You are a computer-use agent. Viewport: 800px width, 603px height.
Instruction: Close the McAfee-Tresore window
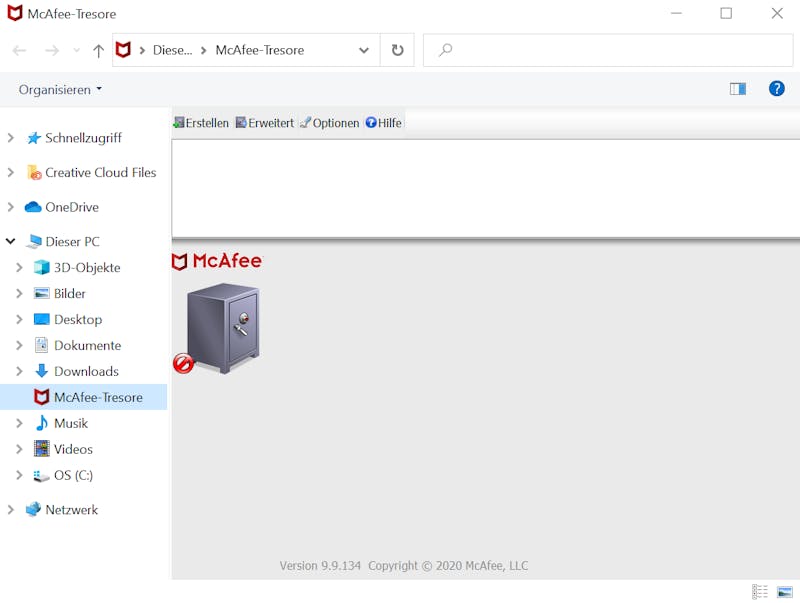pyautogui.click(x=777, y=13)
